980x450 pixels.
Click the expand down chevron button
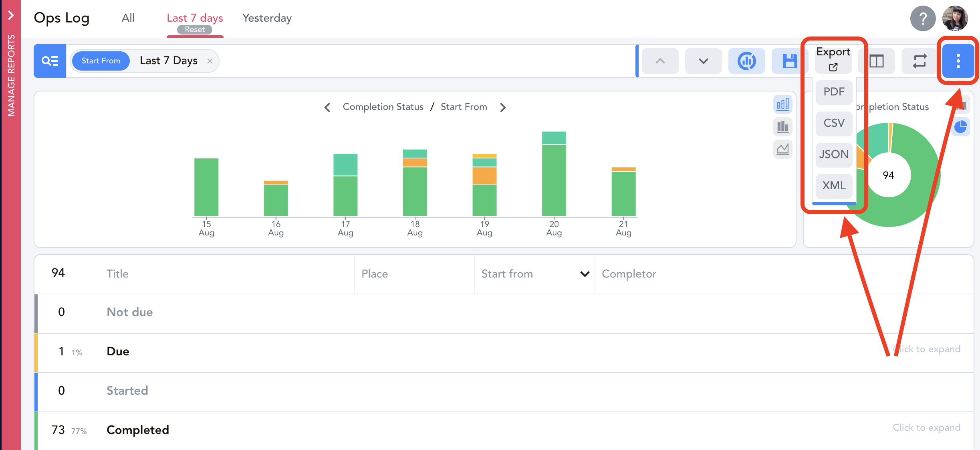(704, 61)
